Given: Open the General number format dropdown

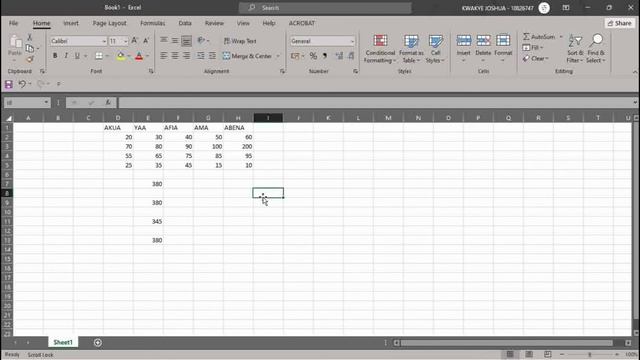Looking at the screenshot, I should coord(352,41).
